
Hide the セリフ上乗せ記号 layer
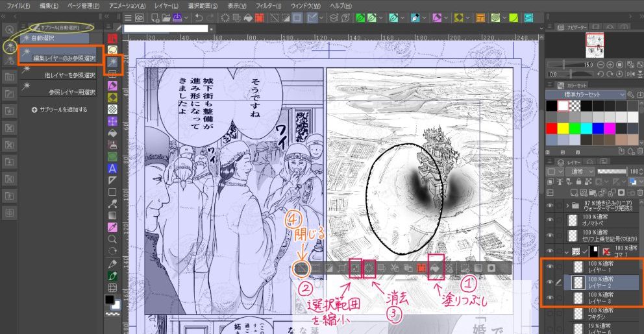[550, 235]
